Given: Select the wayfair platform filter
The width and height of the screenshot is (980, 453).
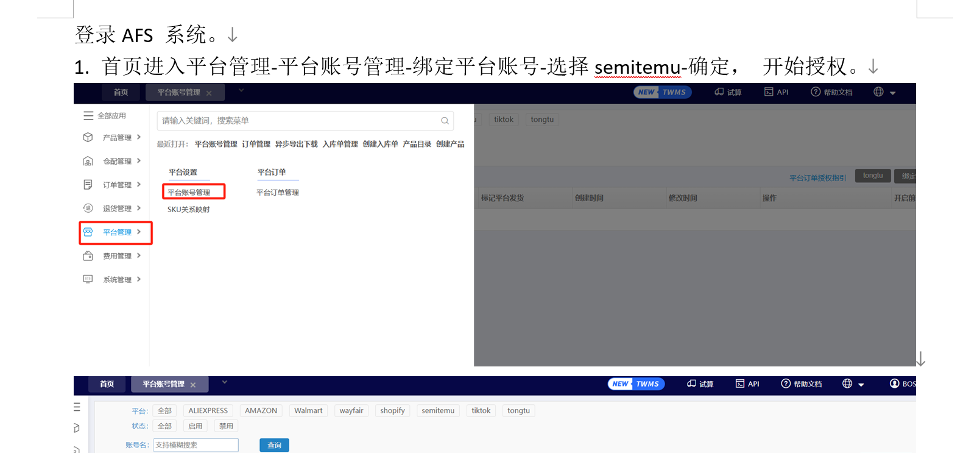Looking at the screenshot, I should coord(351,411).
